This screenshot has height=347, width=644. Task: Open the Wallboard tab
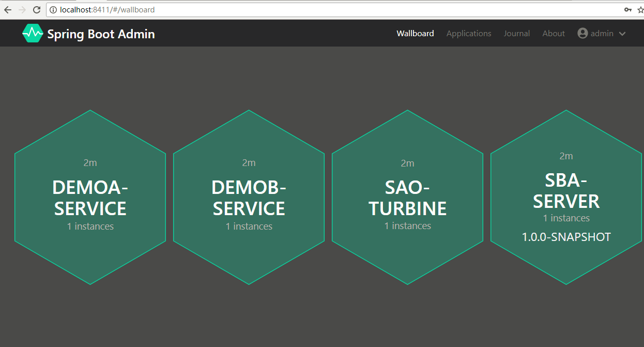[x=415, y=33]
